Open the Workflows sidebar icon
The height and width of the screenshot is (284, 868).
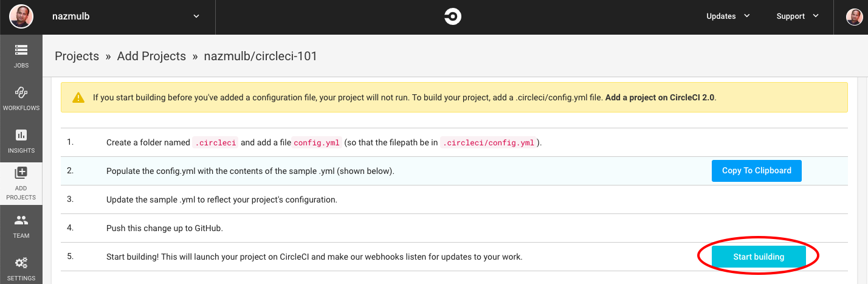pos(21,92)
